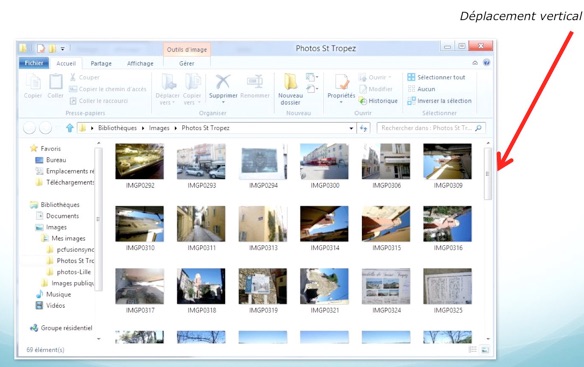Click the Supprimer delete icon

(223, 82)
